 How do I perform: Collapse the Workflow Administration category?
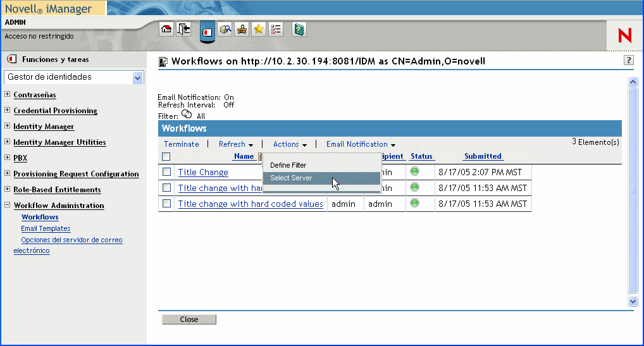click(x=8, y=204)
